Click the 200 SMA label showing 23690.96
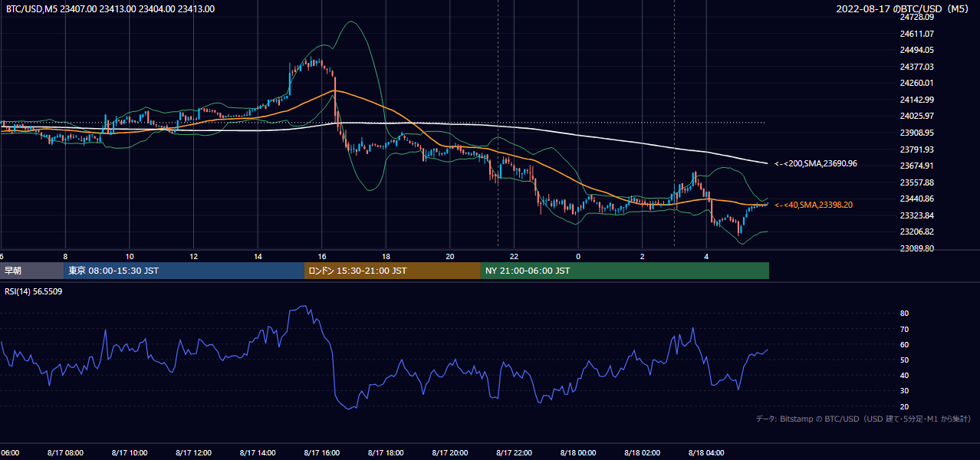The width and height of the screenshot is (980, 460). (x=816, y=163)
